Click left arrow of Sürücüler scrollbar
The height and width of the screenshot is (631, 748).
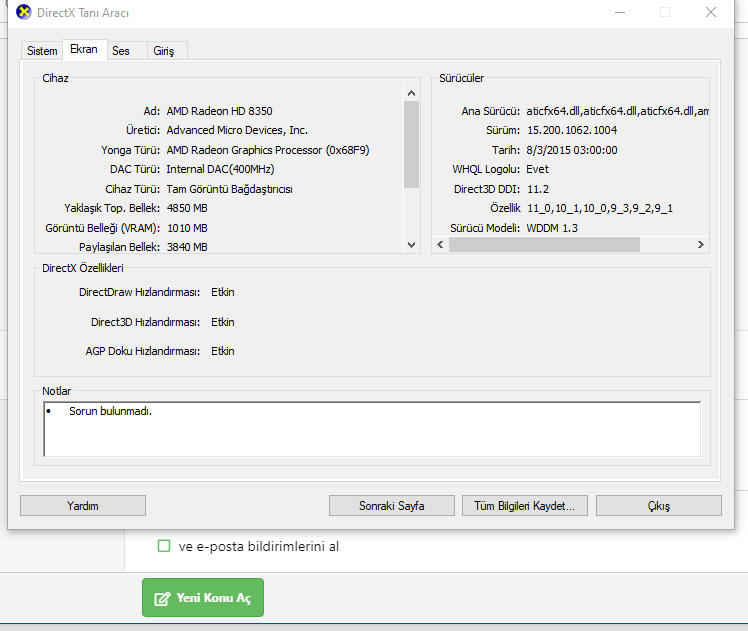coord(440,245)
